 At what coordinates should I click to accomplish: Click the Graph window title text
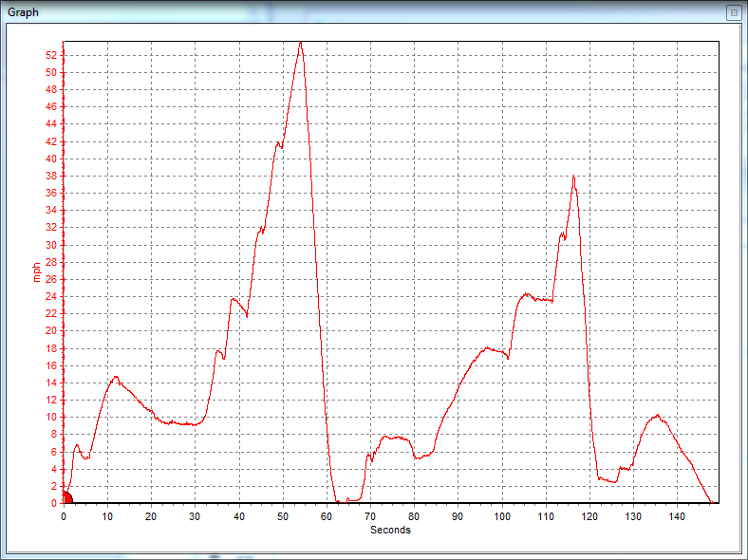(25, 11)
